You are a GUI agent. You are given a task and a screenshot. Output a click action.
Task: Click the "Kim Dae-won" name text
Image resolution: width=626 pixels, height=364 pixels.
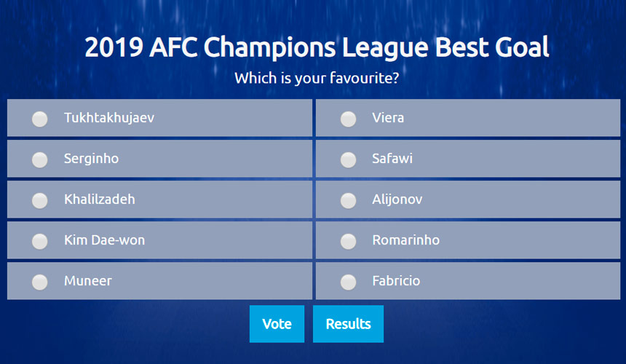[104, 240]
